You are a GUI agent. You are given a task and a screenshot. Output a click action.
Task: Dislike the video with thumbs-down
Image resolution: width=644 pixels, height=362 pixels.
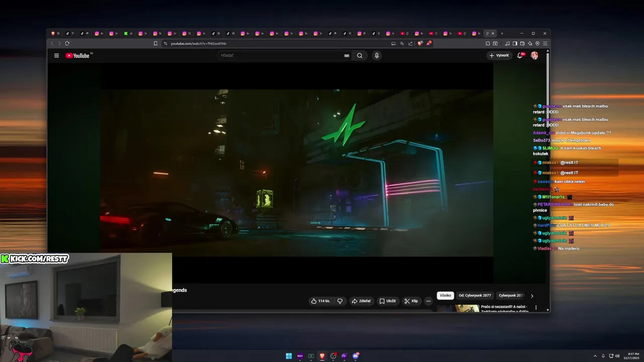coord(340,301)
